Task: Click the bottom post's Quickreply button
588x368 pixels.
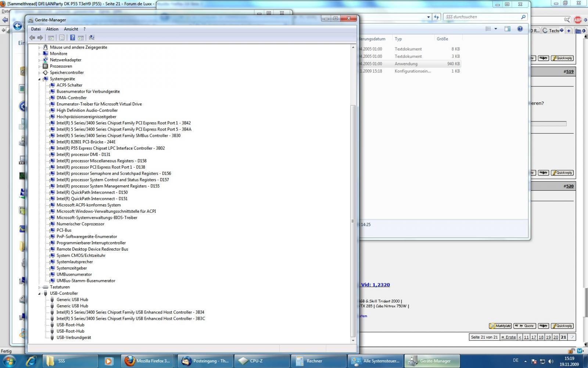Action: 562,326
